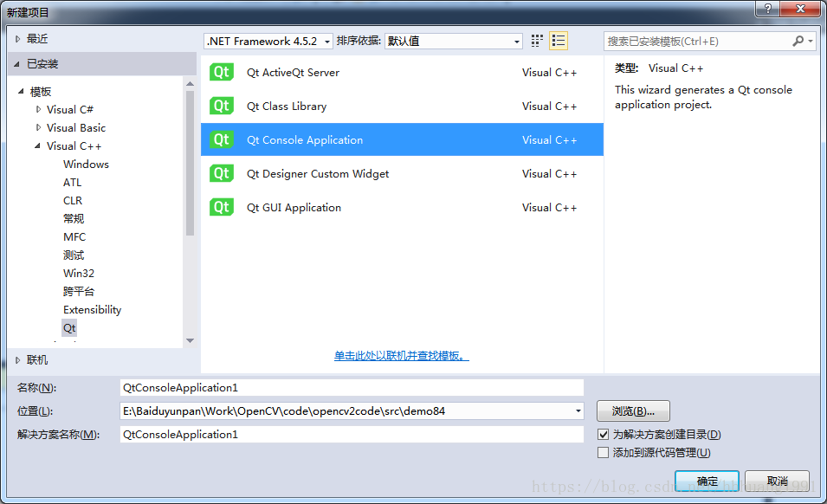Viewport: 827px width, 504px height.
Task: Select Qt Class Library template name
Action: (287, 106)
